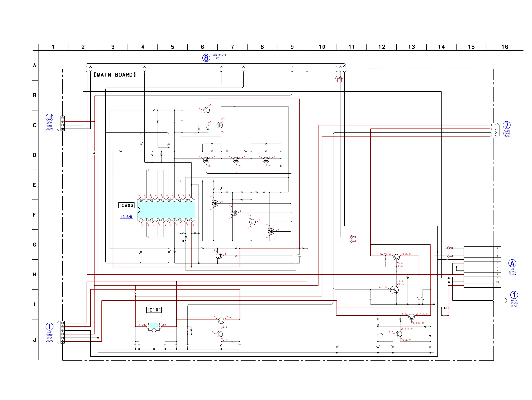Click pin 10 on IC603's bottom row
The image size is (532, 400).
click(191, 220)
